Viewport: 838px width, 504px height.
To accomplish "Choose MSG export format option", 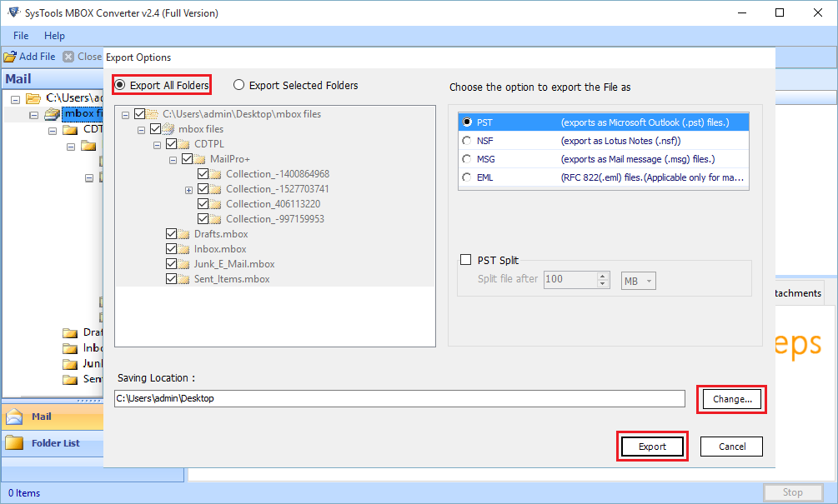I will [467, 159].
